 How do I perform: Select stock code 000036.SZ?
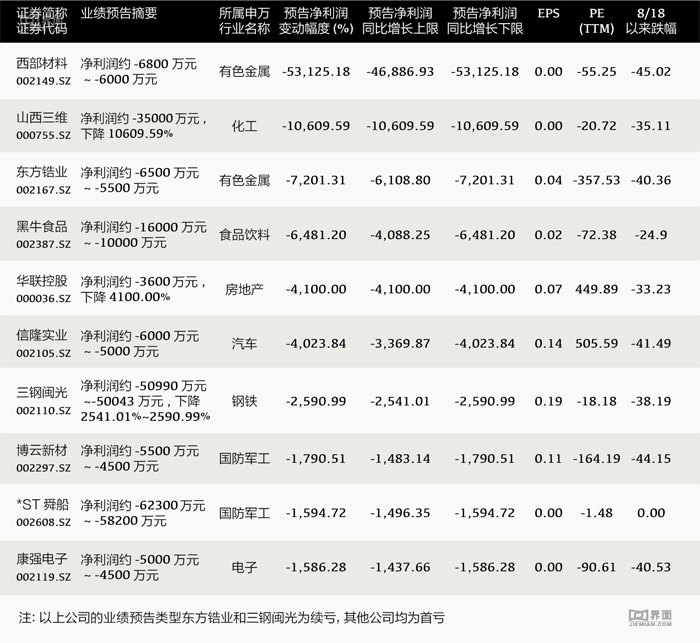pos(43,298)
